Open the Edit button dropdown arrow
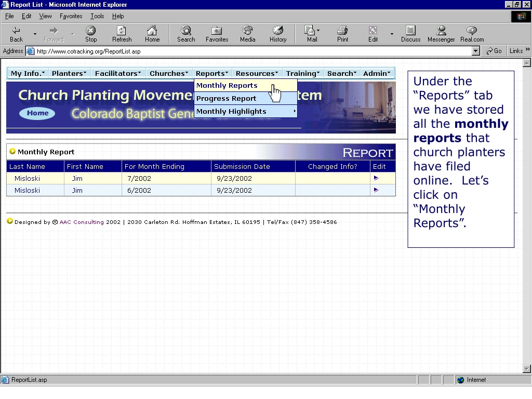This screenshot has height=399, width=532. [x=392, y=34]
